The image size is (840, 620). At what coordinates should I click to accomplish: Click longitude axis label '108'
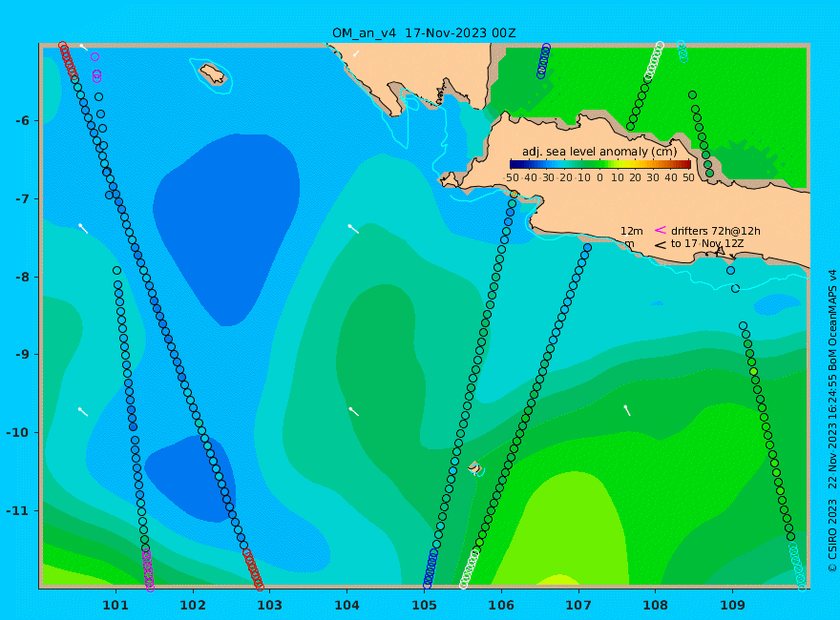point(655,605)
